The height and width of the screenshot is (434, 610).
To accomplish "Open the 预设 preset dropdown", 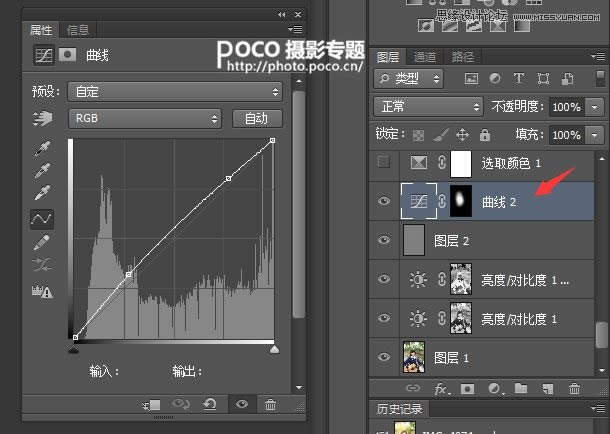I will coord(175,92).
